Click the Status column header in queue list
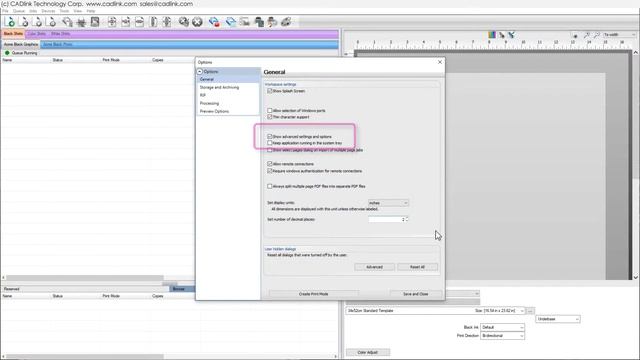The width and height of the screenshot is (640, 360). (58, 60)
